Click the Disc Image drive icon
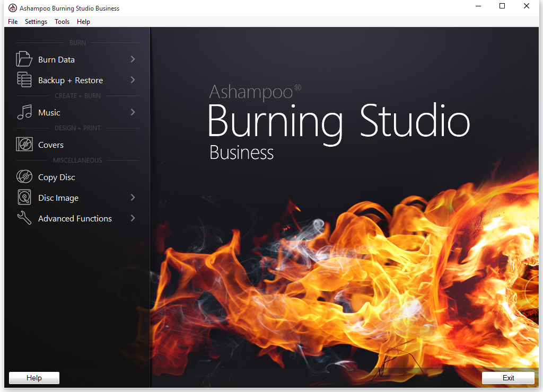This screenshot has width=543, height=392. [24, 197]
